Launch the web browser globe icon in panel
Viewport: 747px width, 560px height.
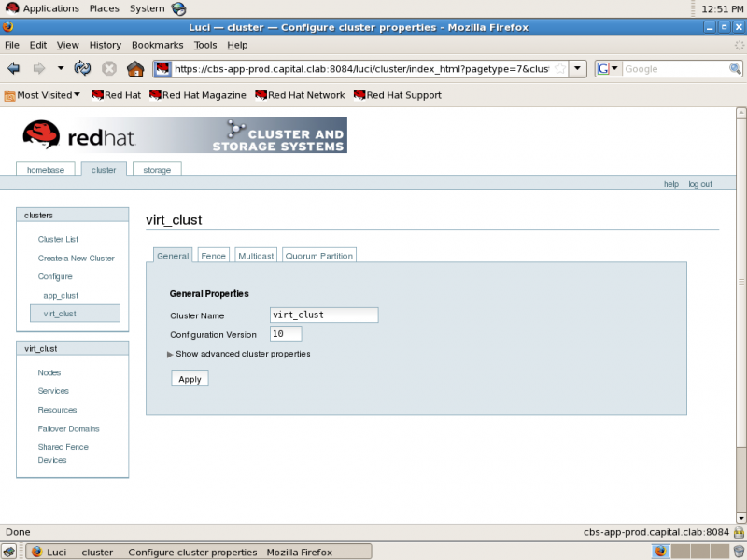click(x=178, y=8)
